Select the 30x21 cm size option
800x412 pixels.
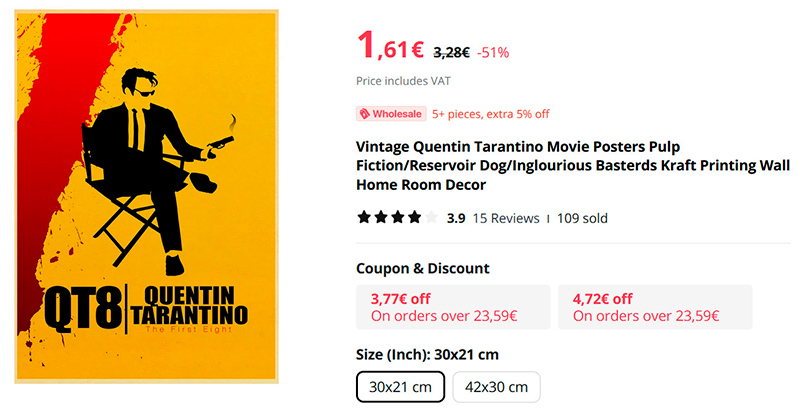click(400, 386)
